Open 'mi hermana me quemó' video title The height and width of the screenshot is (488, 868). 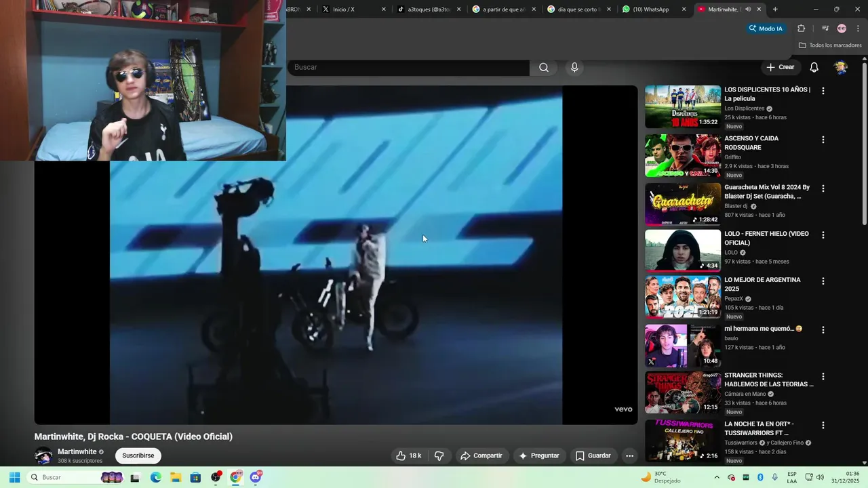pos(763,329)
